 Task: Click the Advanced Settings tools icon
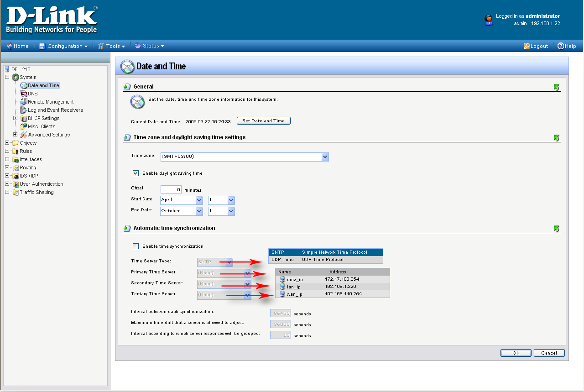[24, 135]
